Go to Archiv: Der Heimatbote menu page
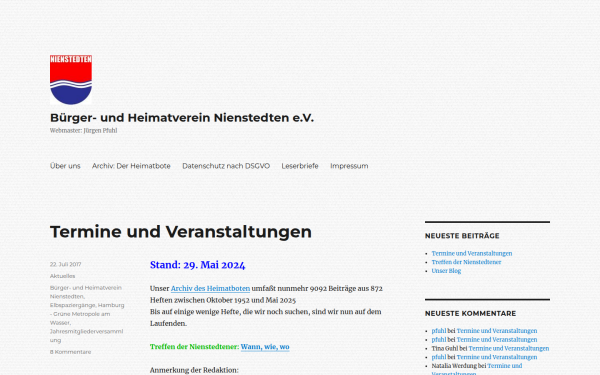Screen dimensions: 600x375 click(x=131, y=166)
